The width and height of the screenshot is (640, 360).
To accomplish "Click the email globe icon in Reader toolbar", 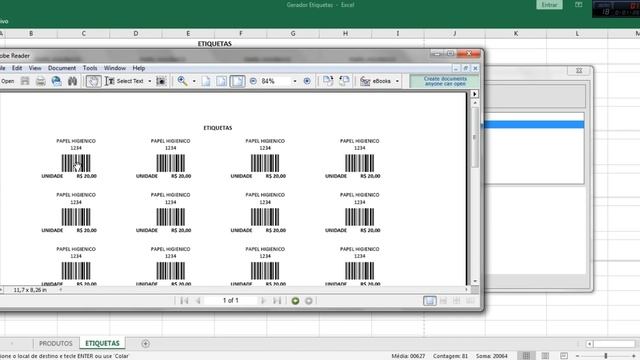I will tap(56, 81).
